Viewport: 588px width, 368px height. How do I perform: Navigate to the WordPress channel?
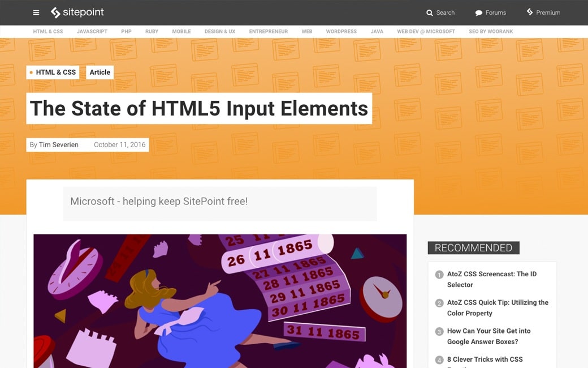click(x=341, y=32)
